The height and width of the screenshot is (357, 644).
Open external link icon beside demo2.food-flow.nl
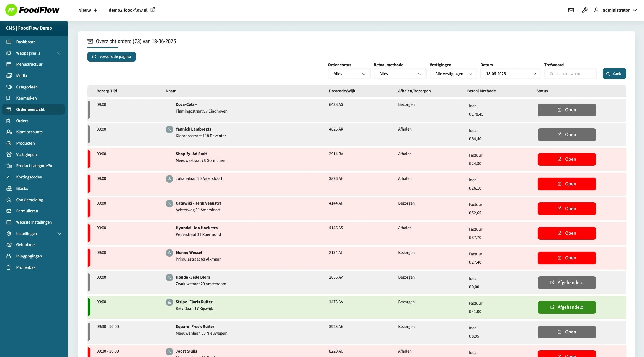153,10
